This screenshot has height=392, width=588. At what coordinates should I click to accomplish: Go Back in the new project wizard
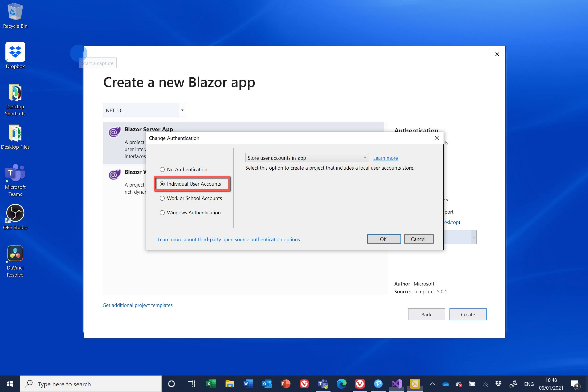pyautogui.click(x=426, y=314)
